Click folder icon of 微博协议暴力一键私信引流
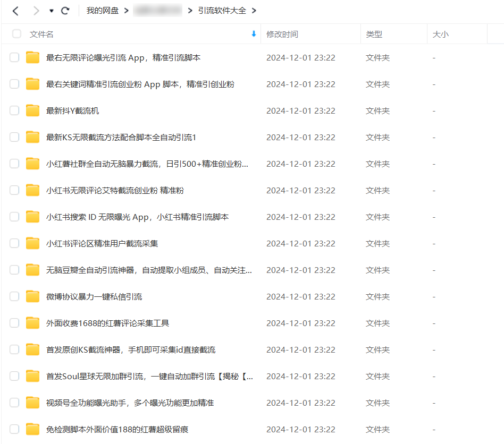 tap(32, 296)
